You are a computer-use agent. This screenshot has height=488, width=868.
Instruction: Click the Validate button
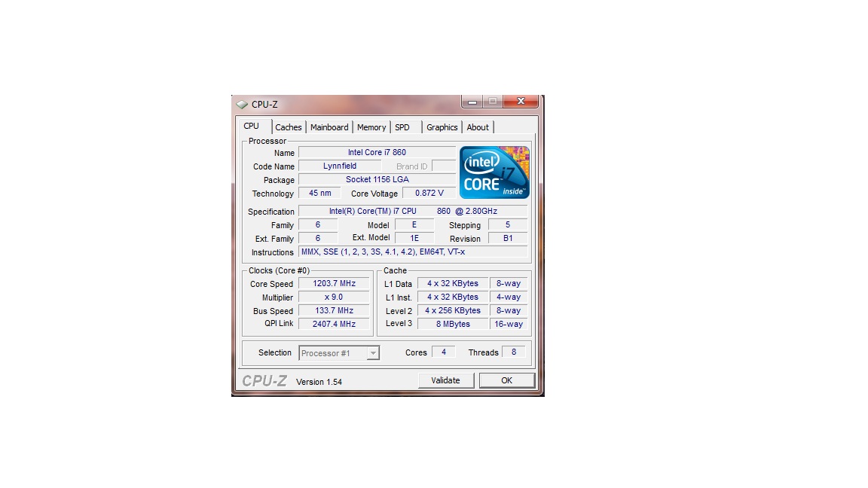(x=445, y=380)
